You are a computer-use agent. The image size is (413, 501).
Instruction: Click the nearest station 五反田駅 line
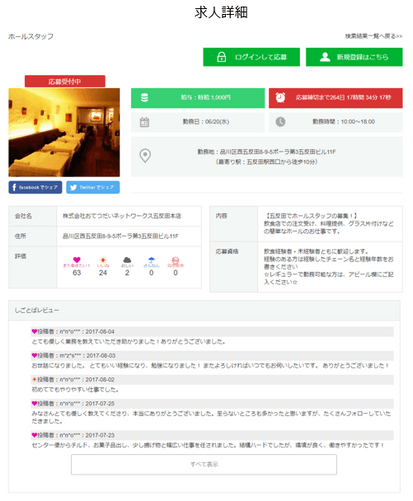(x=266, y=162)
